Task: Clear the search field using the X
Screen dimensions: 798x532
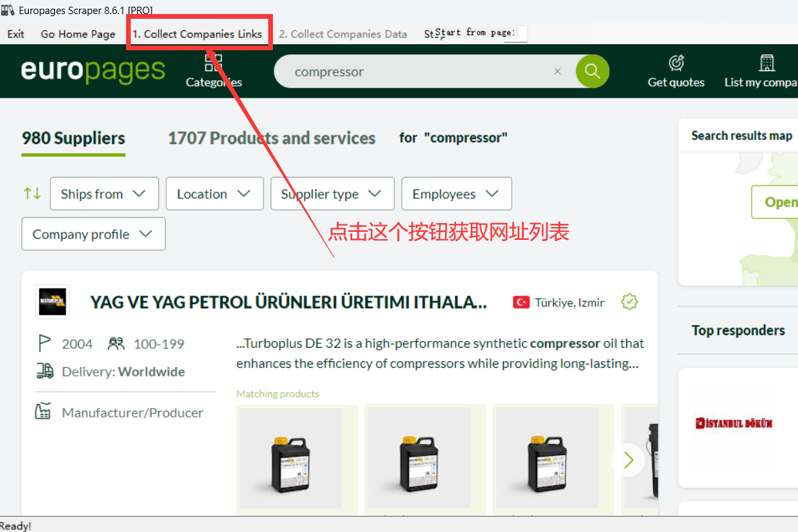Action: 557,71
